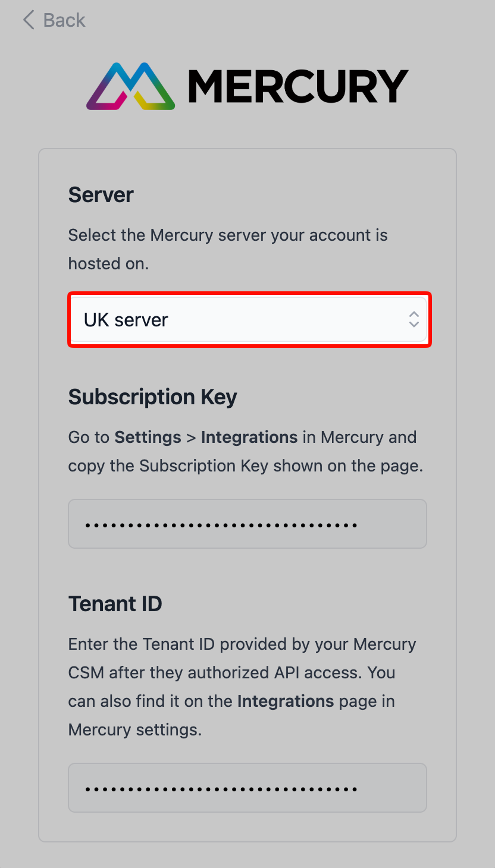This screenshot has height=868, width=495.
Task: Click "Select the Mercury server" description text
Action: tap(228, 235)
